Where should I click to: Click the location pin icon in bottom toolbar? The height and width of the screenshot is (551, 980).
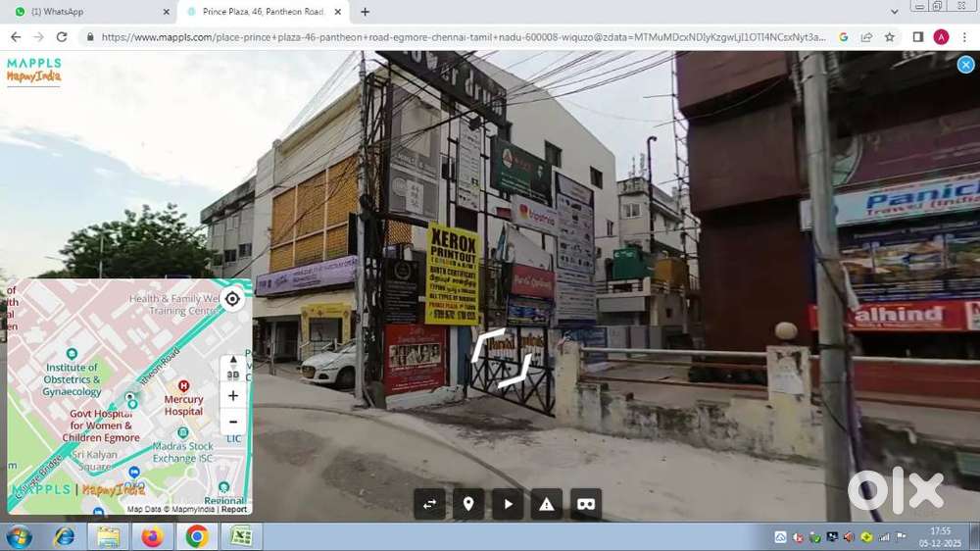pos(468,504)
